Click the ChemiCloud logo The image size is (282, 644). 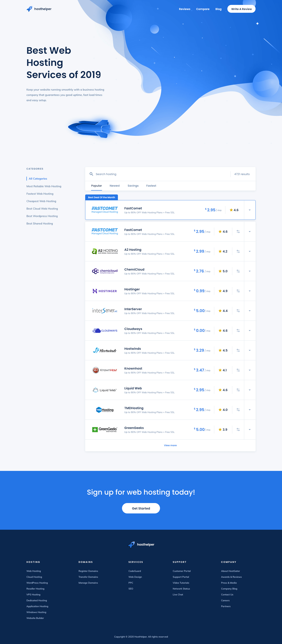(105, 271)
